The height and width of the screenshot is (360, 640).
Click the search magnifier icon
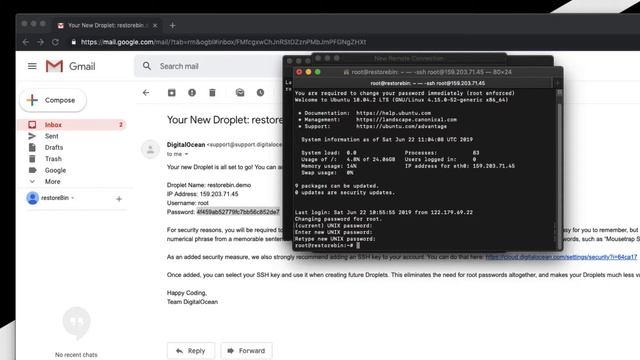pos(147,66)
